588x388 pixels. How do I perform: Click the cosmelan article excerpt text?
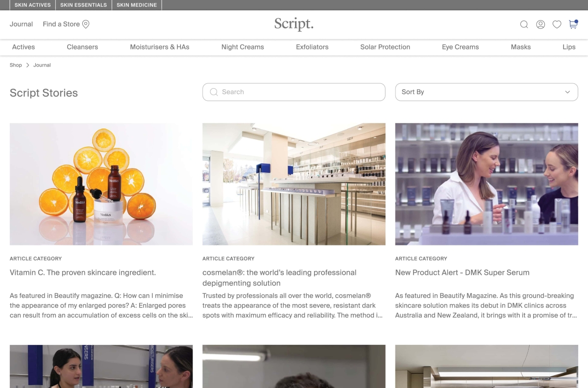pyautogui.click(x=293, y=306)
